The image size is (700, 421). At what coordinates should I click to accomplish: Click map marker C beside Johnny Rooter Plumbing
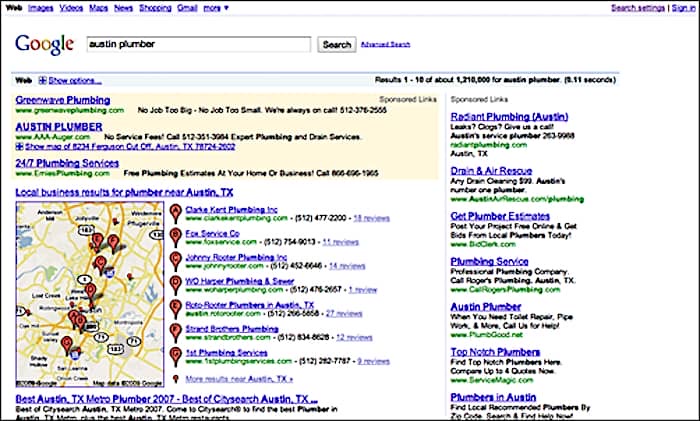(176, 261)
